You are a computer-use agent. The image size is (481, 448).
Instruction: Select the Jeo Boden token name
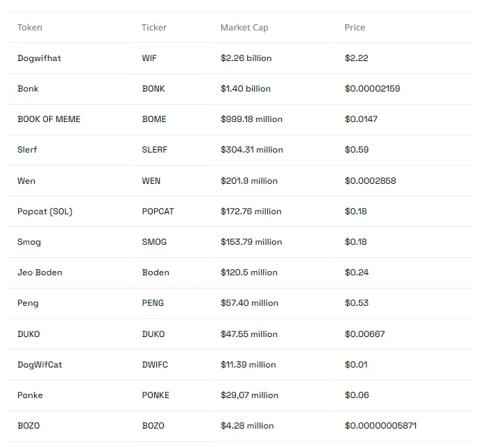point(40,273)
